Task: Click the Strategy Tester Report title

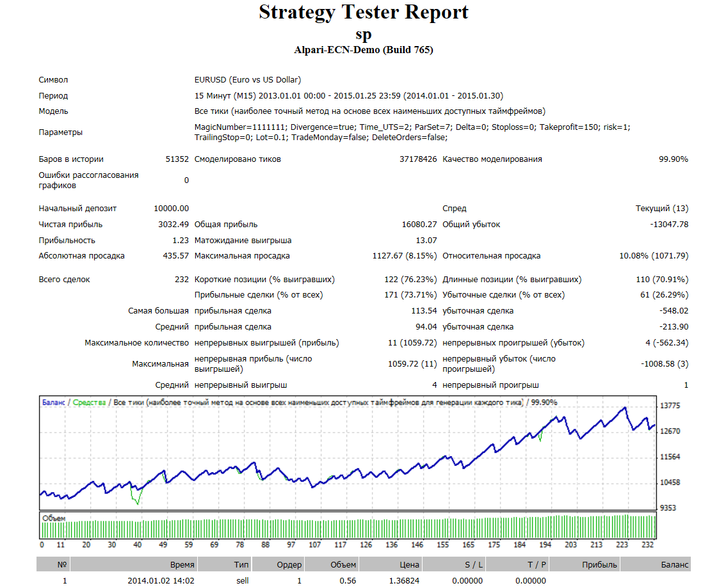Action: (363, 12)
